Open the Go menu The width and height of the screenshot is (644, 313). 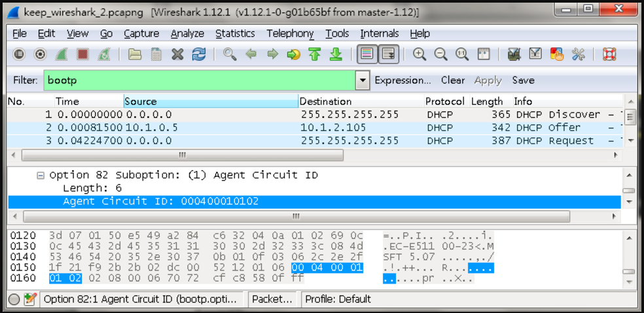pos(107,33)
